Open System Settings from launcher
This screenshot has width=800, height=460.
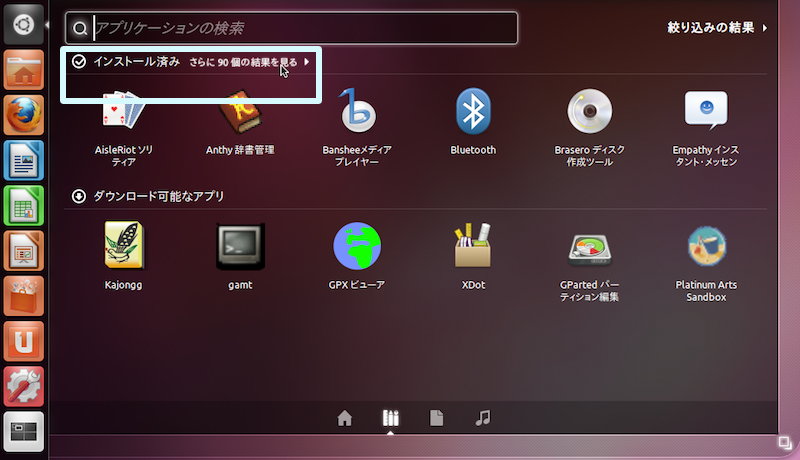23,387
